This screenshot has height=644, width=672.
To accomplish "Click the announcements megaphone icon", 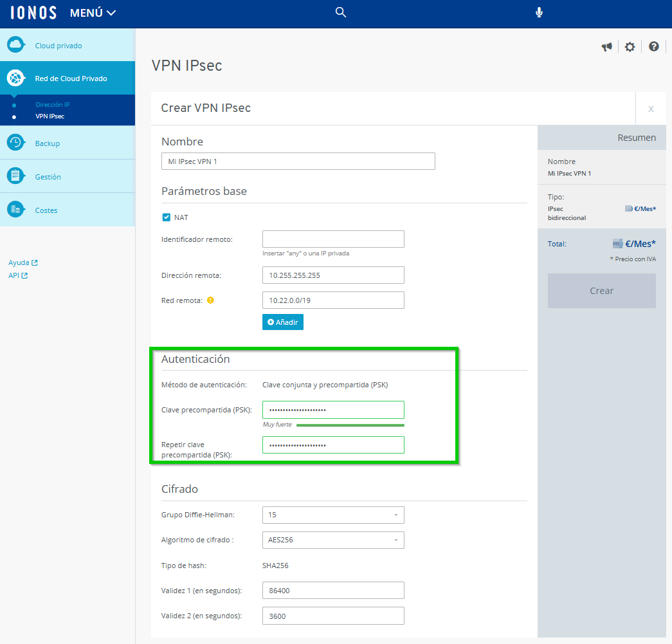I will point(606,46).
